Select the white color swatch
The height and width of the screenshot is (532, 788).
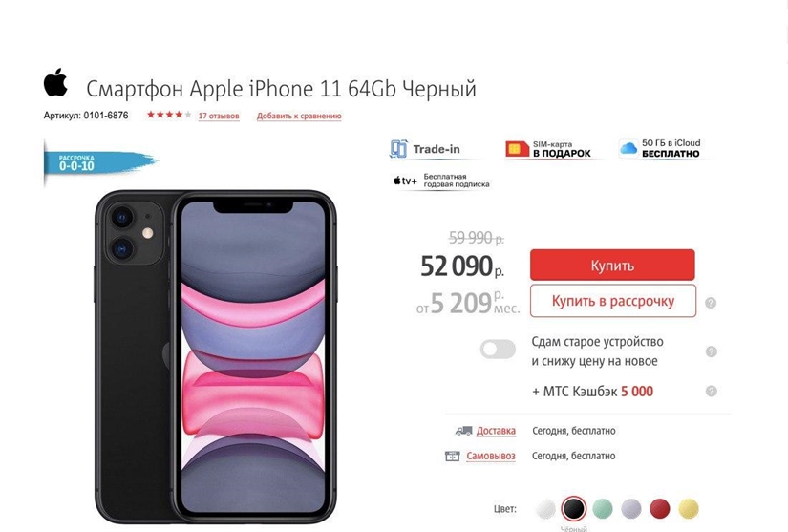tap(545, 508)
